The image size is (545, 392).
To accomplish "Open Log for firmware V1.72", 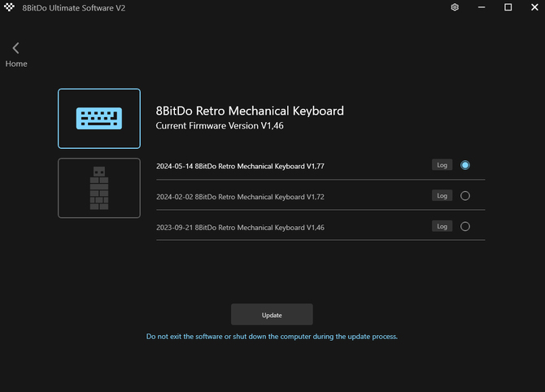I will click(443, 196).
